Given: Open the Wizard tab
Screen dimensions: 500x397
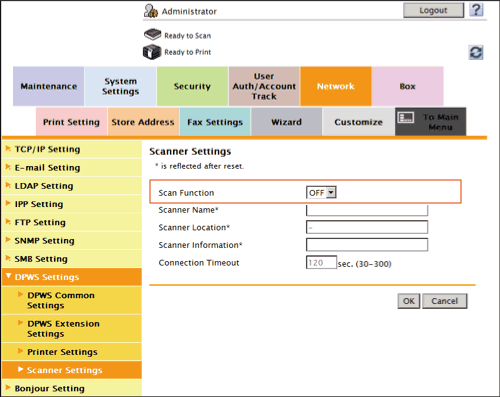Looking at the screenshot, I should point(287,122).
